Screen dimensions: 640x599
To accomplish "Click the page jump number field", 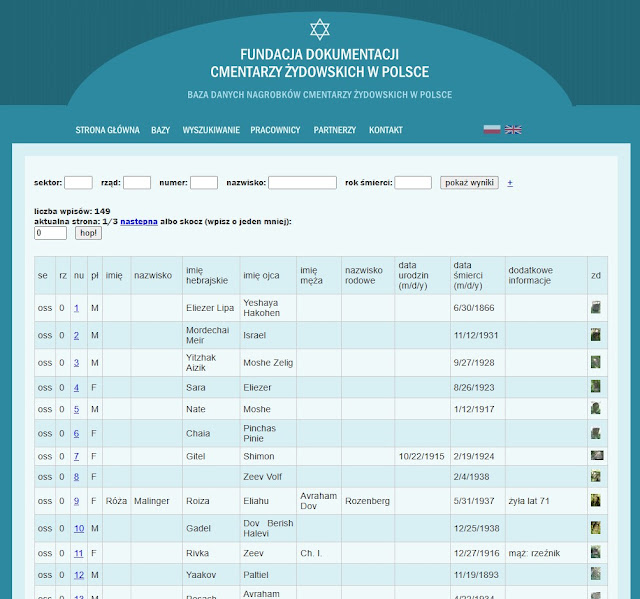I will tap(50, 233).
